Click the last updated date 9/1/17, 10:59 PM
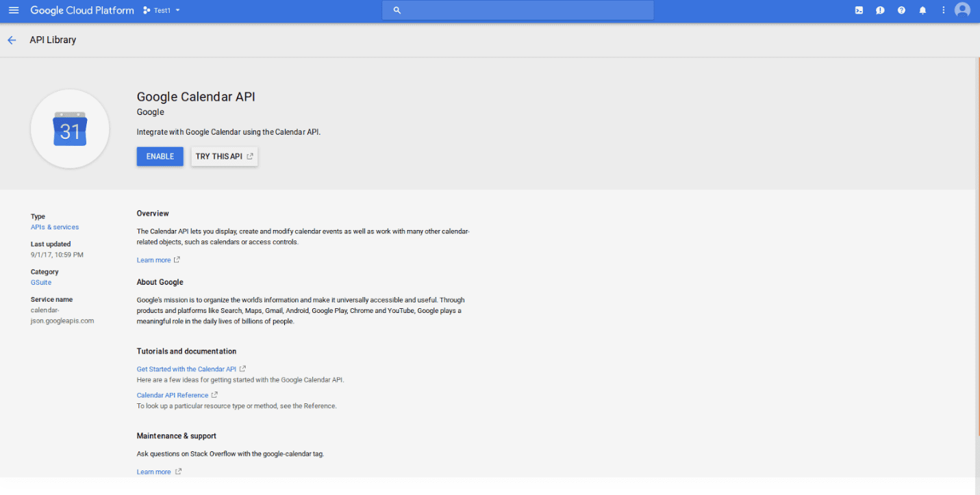Image resolution: width=980 pixels, height=495 pixels. pyautogui.click(x=57, y=255)
